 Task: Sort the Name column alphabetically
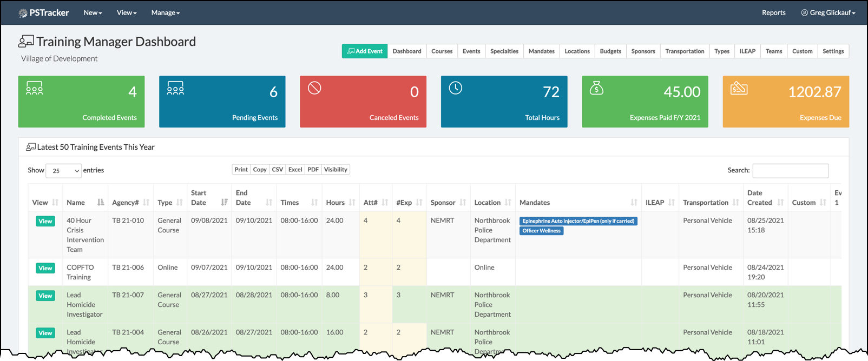[101, 203]
